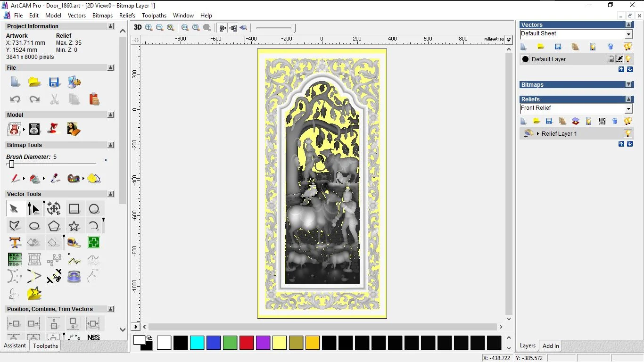Pick the Paint brush in Bitmap Tools
Screen dimensions: 644x362
[15, 178]
